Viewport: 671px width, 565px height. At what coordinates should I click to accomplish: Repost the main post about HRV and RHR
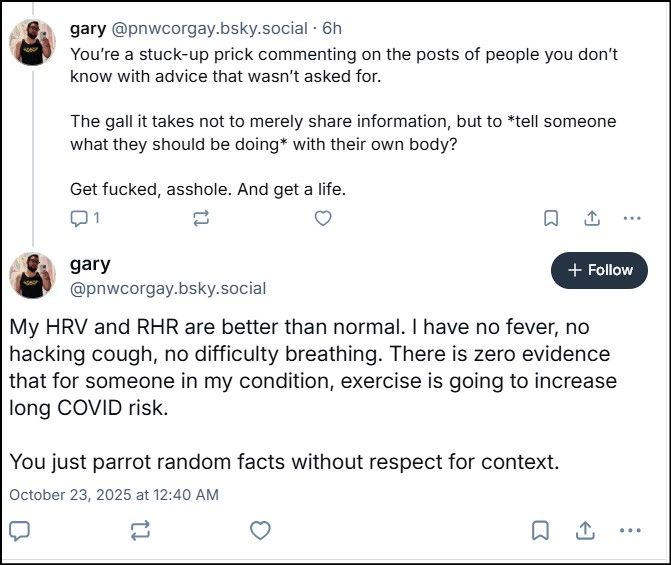pos(140,530)
